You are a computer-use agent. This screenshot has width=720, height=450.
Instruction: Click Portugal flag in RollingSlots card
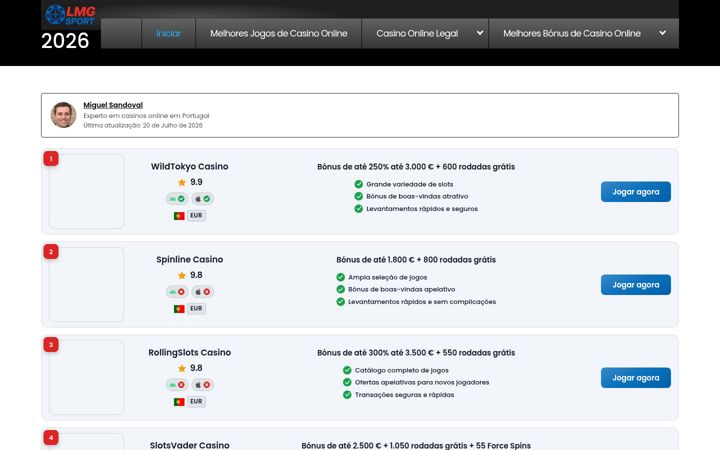tap(179, 402)
